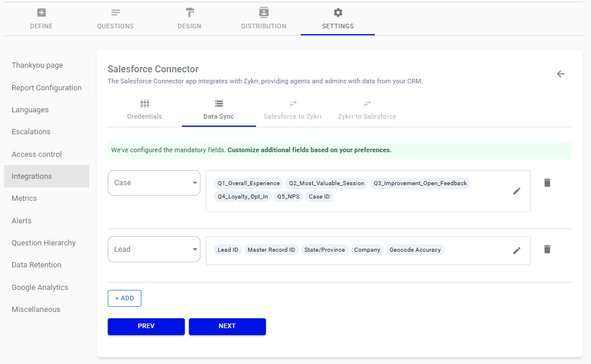591x364 pixels.
Task: Open Escalations in sidebar
Action: click(47, 132)
